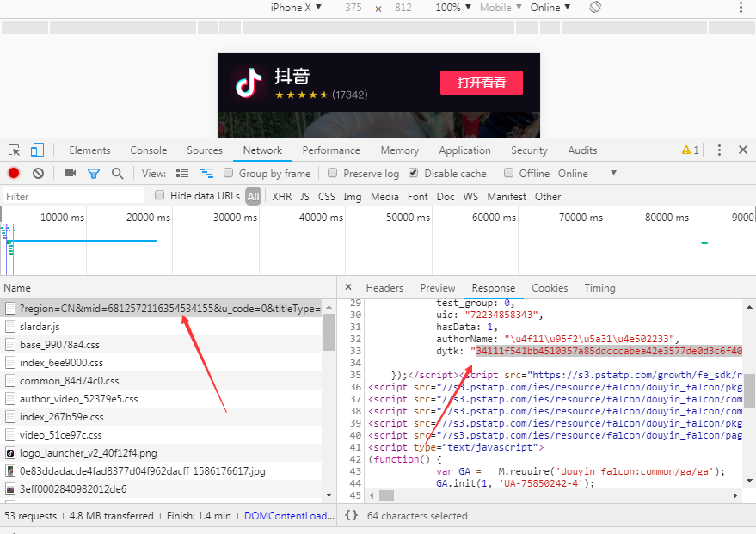Enable the Group by frame checkbox

229,173
